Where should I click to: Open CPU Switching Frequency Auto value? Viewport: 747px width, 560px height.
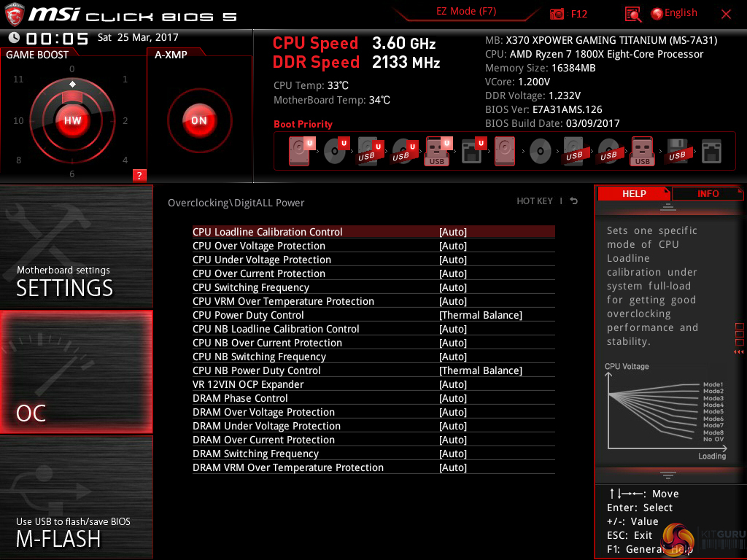(453, 287)
